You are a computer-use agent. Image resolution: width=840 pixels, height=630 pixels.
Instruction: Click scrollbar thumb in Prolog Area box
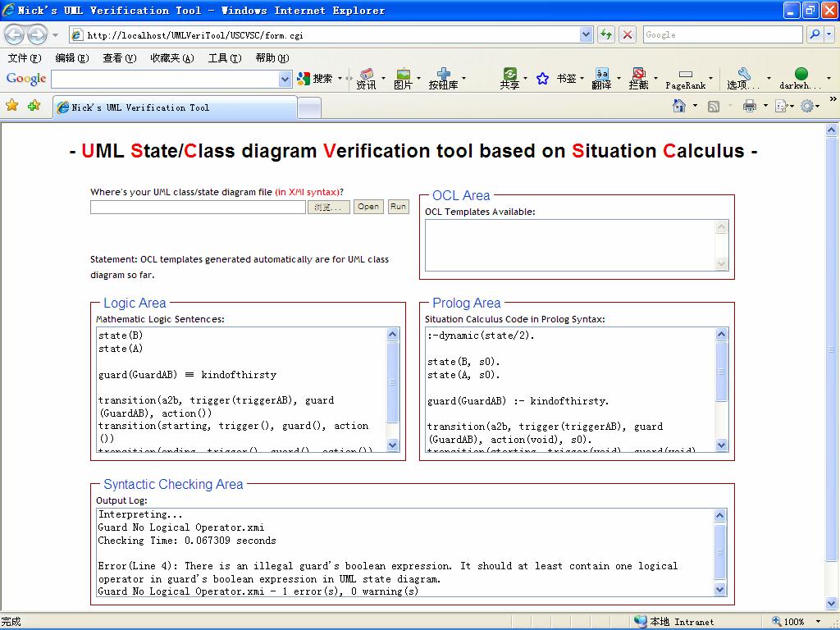coord(721,372)
